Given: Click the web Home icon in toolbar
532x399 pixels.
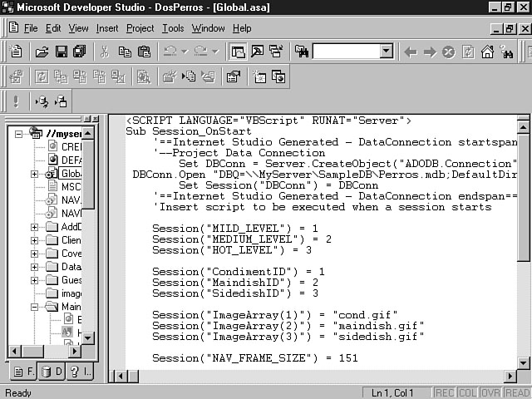Looking at the screenshot, I should 487,52.
